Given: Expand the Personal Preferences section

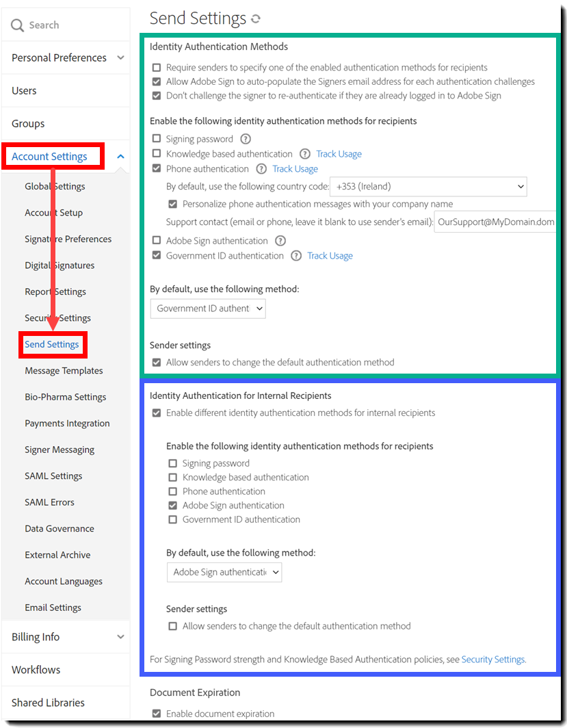Looking at the screenshot, I should click(120, 58).
